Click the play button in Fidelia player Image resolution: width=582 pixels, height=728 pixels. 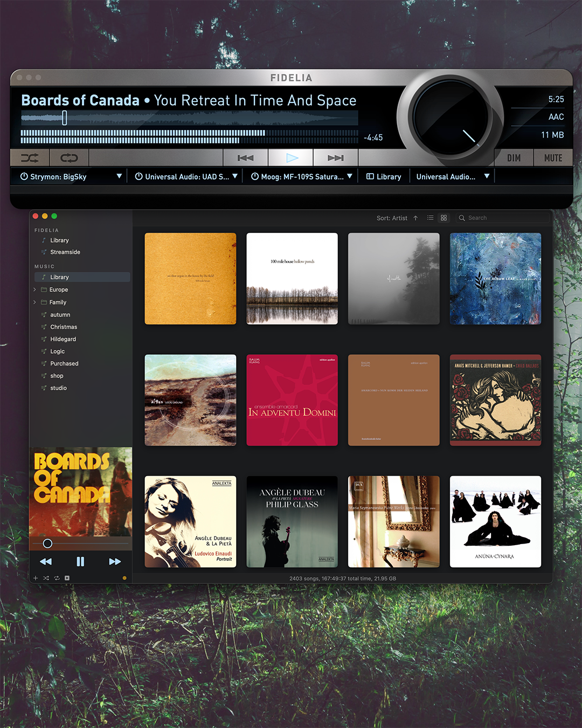tap(291, 158)
